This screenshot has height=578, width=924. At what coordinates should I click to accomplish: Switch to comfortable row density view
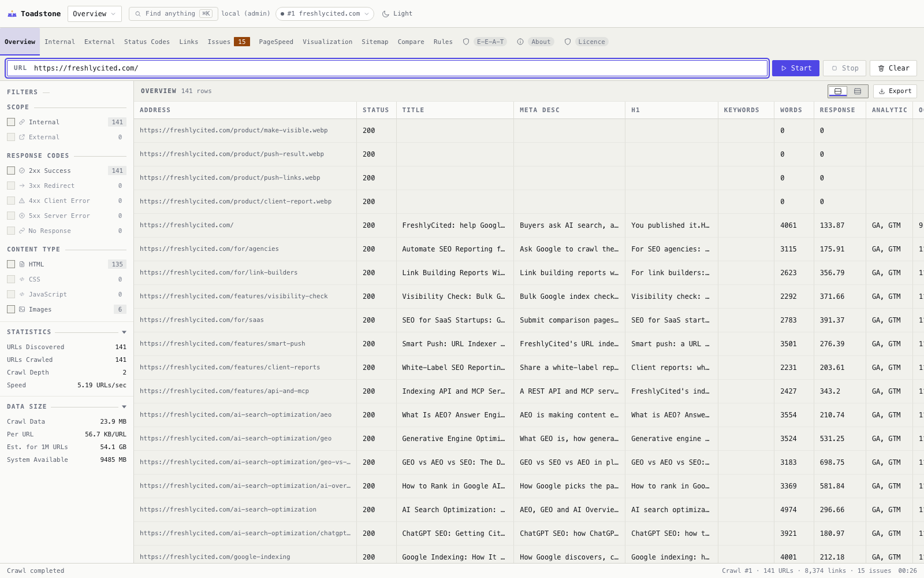838,91
